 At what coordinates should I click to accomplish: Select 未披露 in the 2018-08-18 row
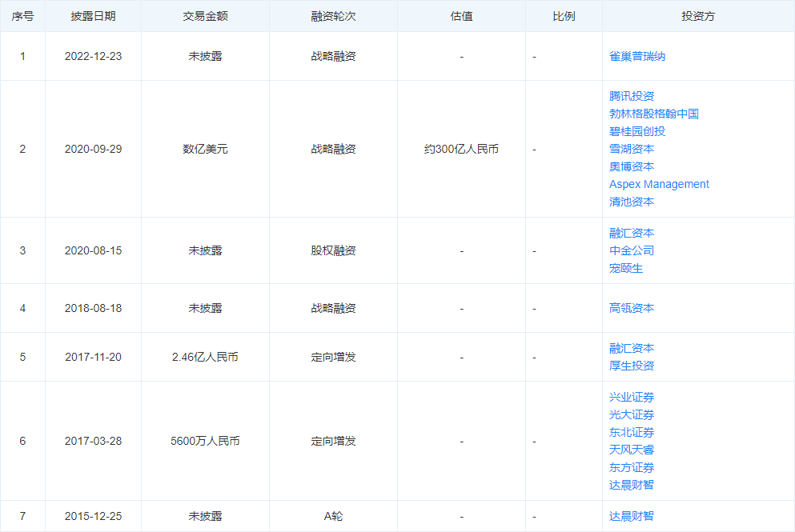tap(205, 308)
